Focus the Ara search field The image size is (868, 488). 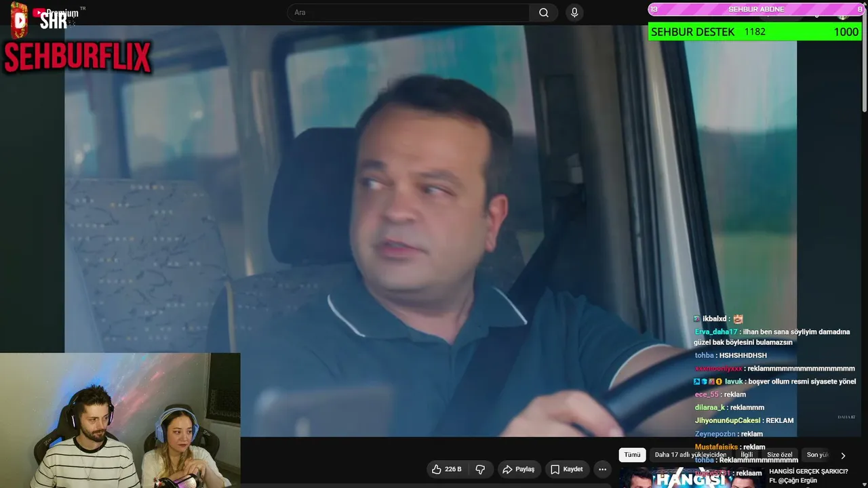point(408,13)
